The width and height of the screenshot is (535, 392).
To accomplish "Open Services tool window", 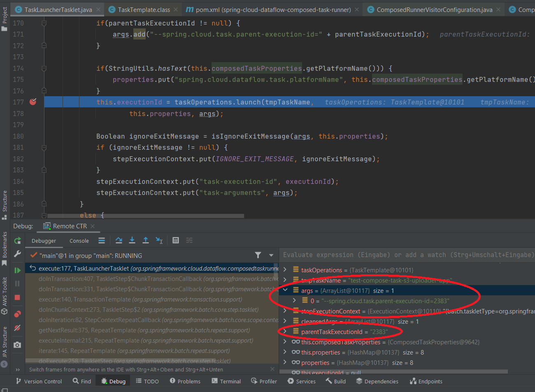I will [302, 381].
